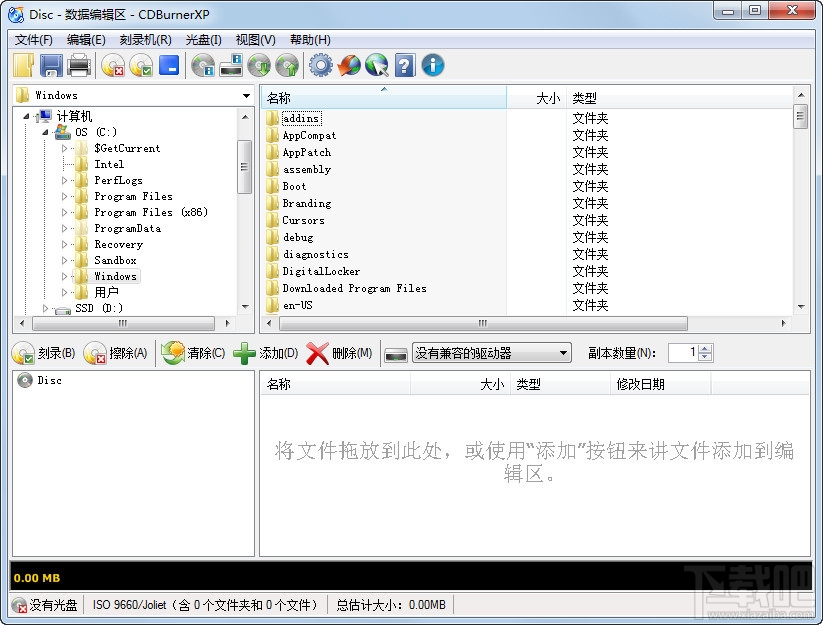Screen dimensions: 823x625
Task: Select the assembly folder in file list
Action: (x=307, y=170)
